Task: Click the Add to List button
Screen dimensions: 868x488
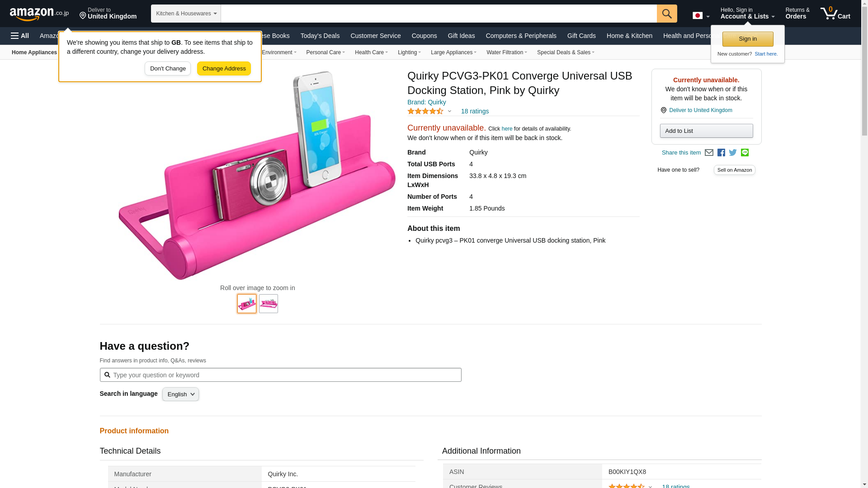Action: 706,131
